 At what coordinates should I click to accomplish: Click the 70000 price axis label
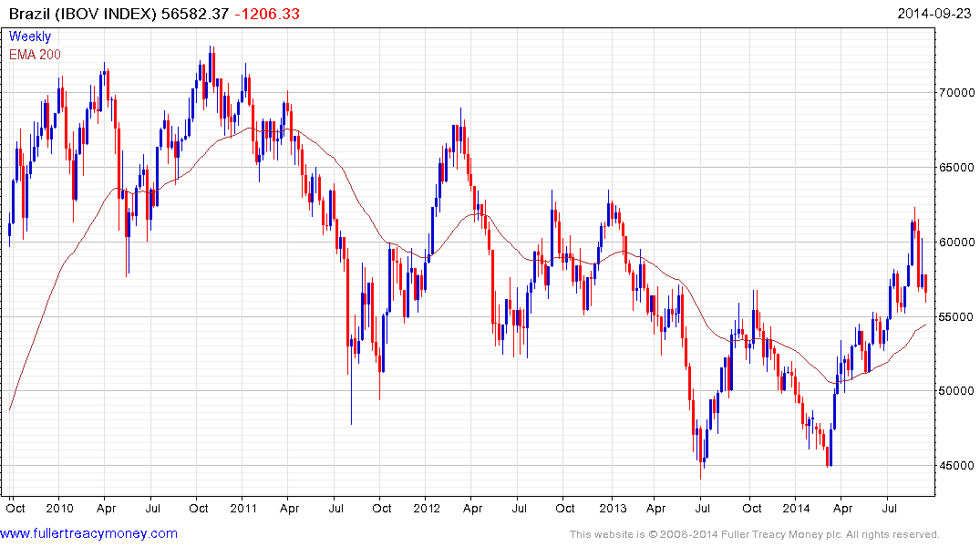[957, 92]
